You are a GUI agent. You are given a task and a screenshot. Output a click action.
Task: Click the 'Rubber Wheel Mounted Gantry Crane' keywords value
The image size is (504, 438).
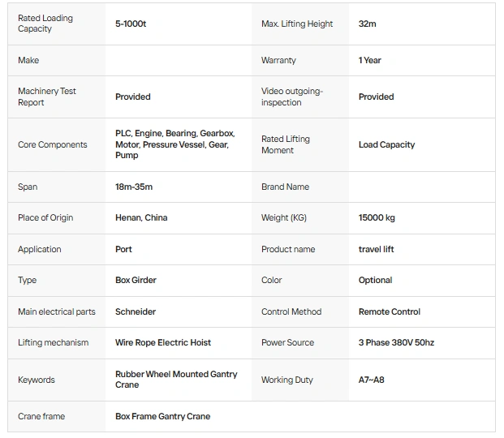tap(176, 379)
